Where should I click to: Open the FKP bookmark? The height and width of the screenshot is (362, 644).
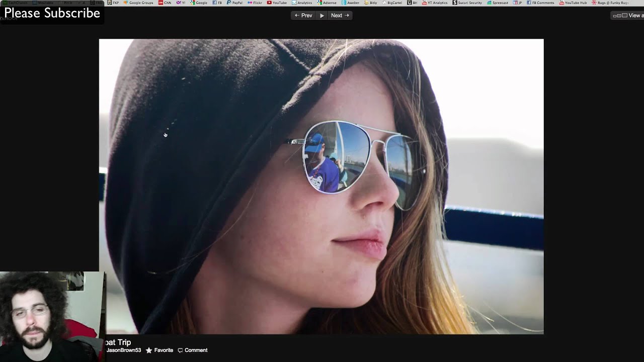click(113, 3)
